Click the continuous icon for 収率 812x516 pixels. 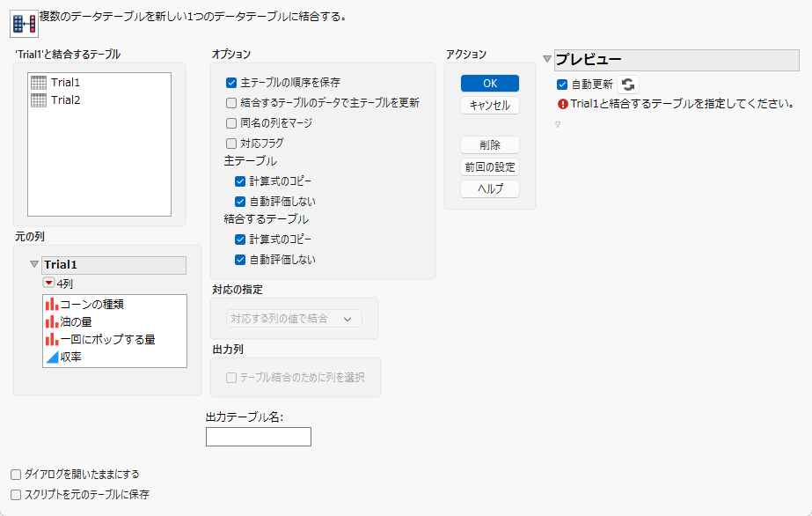[52, 357]
